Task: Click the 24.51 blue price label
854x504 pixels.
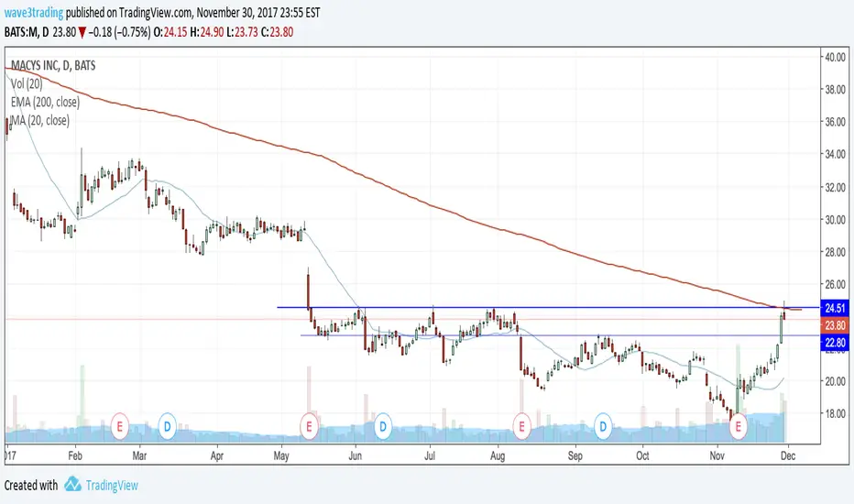Action: (835, 308)
